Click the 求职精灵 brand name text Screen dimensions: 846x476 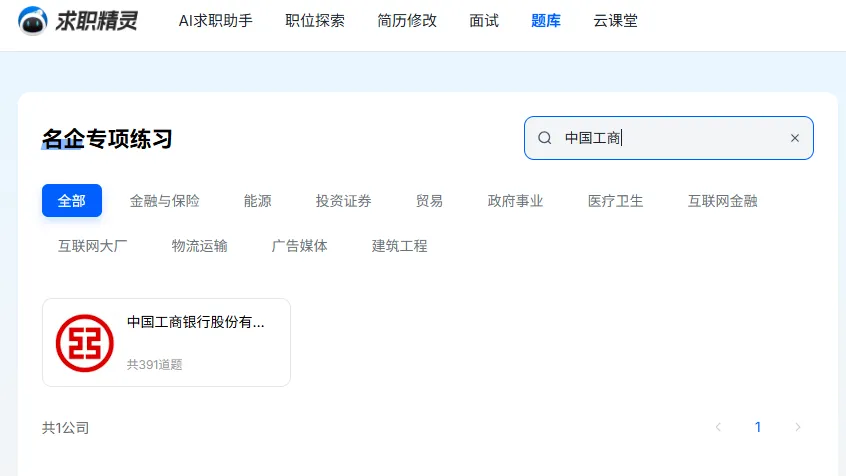coord(97,21)
